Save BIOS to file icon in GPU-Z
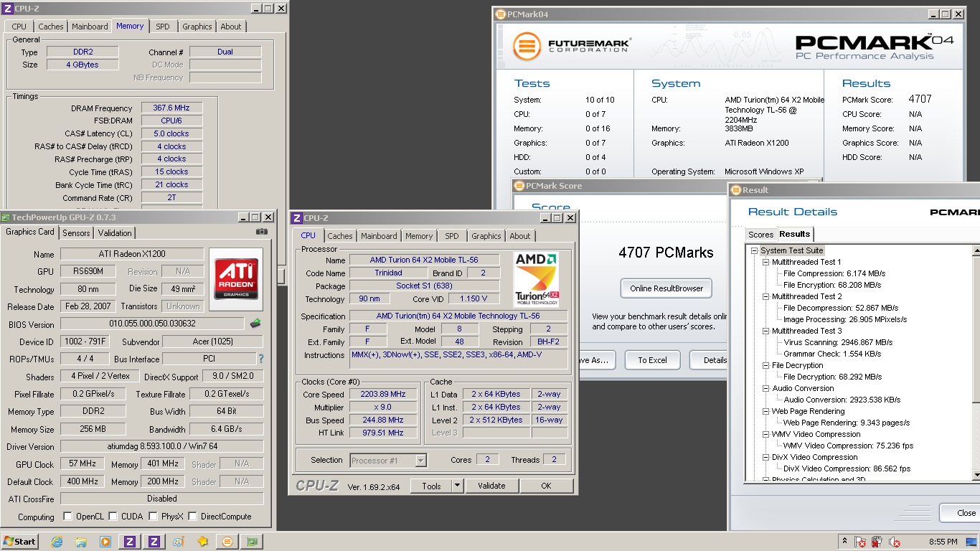 coord(255,324)
